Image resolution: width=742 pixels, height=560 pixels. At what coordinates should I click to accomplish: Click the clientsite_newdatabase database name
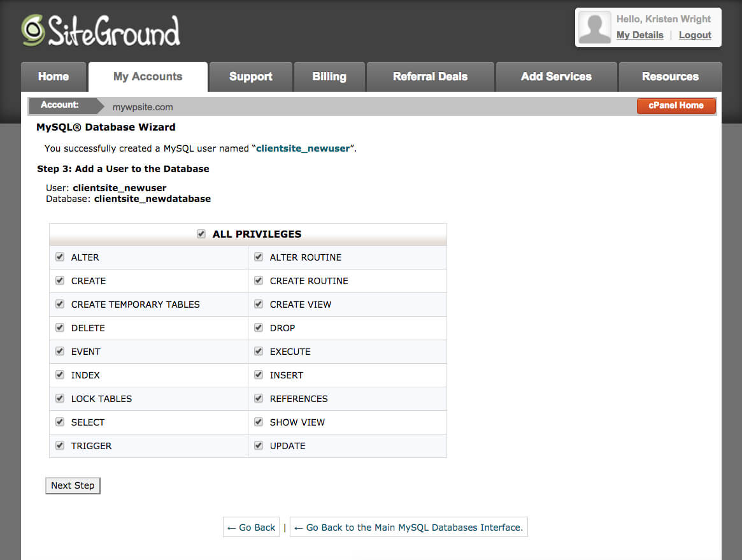click(152, 199)
